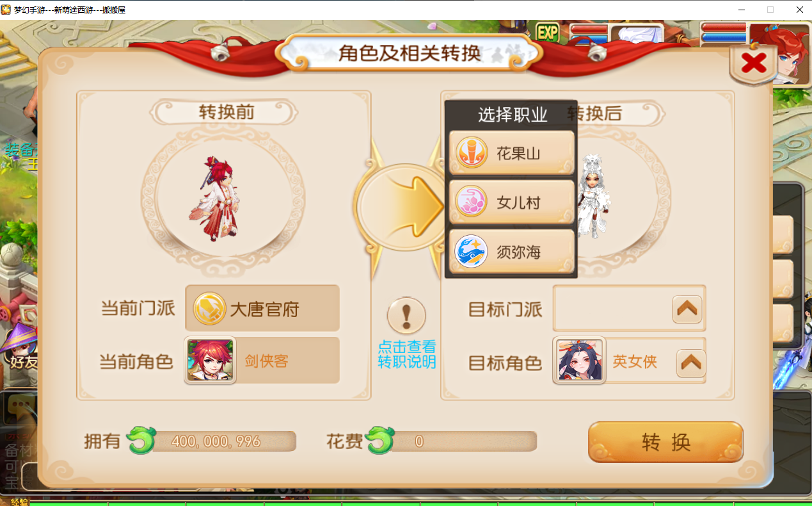Screen dimensions: 812x506
Task: Click the EXP icon in top bar
Action: click(x=547, y=33)
